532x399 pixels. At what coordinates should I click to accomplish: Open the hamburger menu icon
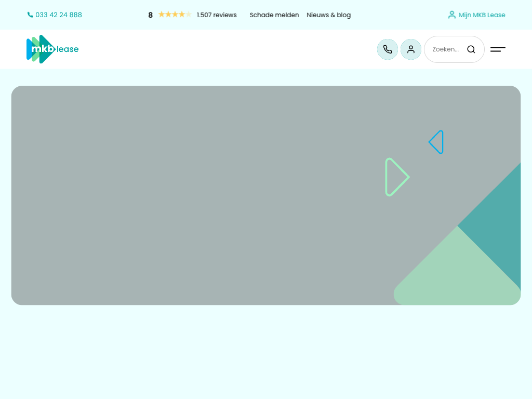[498, 49]
